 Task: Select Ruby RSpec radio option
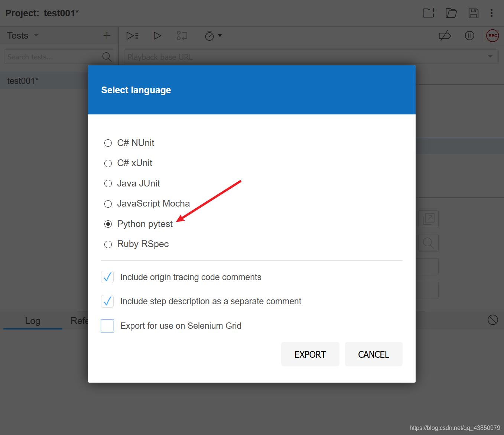(x=108, y=244)
